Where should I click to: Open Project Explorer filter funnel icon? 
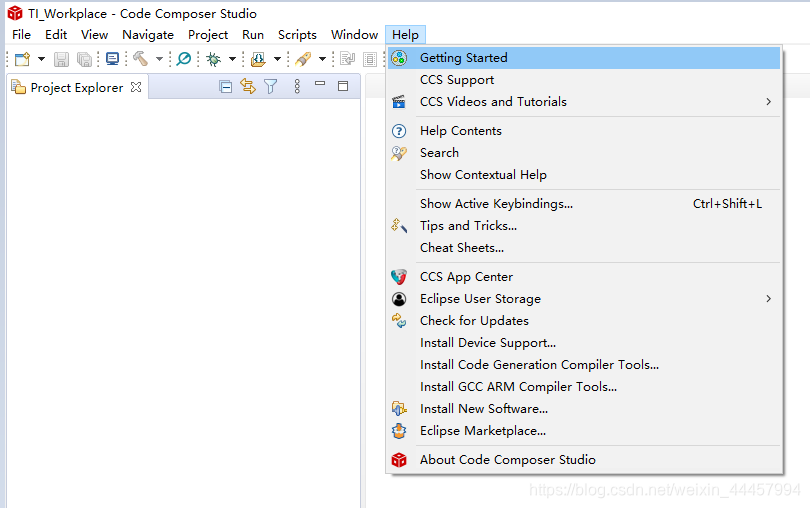point(271,86)
